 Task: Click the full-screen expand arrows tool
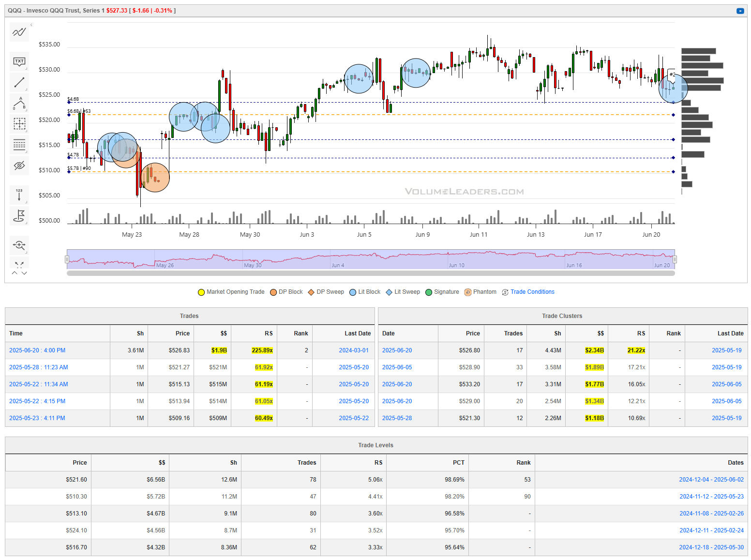(x=19, y=264)
